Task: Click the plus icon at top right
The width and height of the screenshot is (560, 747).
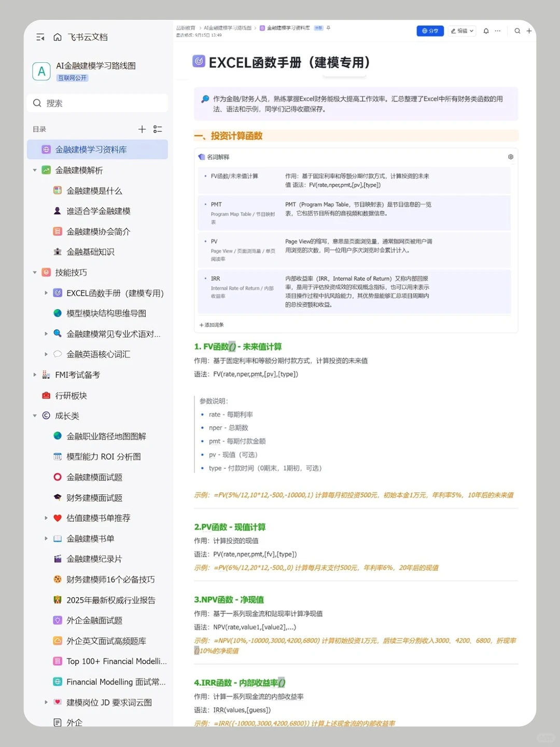Action: click(529, 31)
